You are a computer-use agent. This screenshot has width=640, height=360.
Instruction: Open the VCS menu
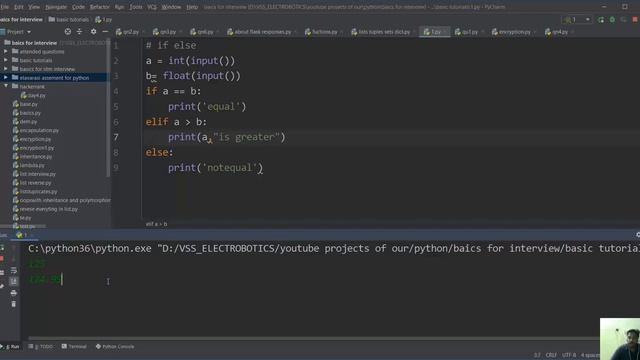tap(152, 7)
